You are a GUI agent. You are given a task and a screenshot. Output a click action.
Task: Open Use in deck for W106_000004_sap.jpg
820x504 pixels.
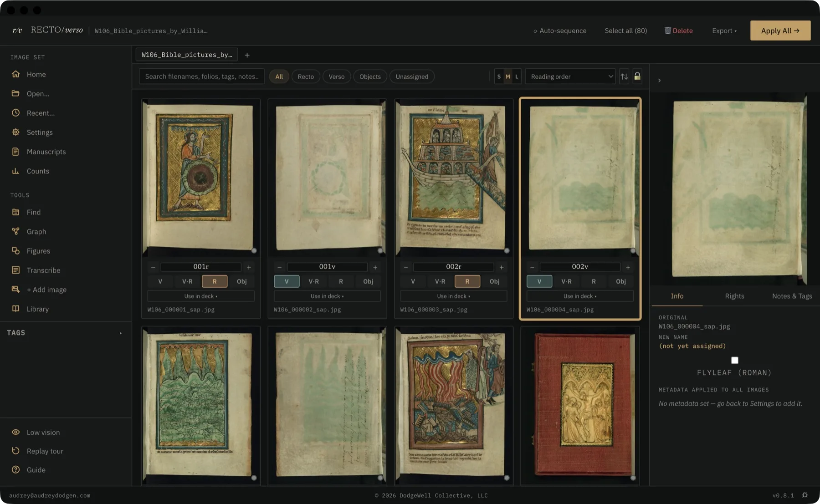(580, 296)
